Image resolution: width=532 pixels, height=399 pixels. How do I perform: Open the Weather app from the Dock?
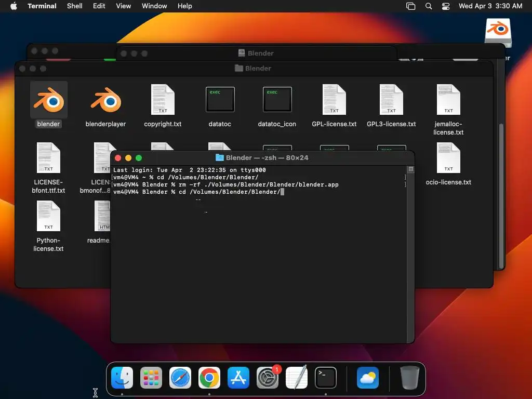point(368,378)
